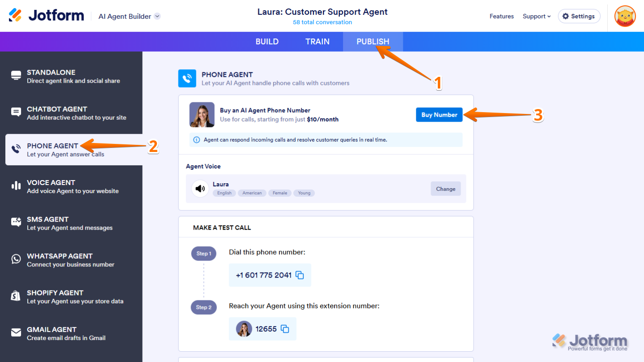The image size is (644, 362).
Task: Click the Young voice tag
Action: [304, 193]
